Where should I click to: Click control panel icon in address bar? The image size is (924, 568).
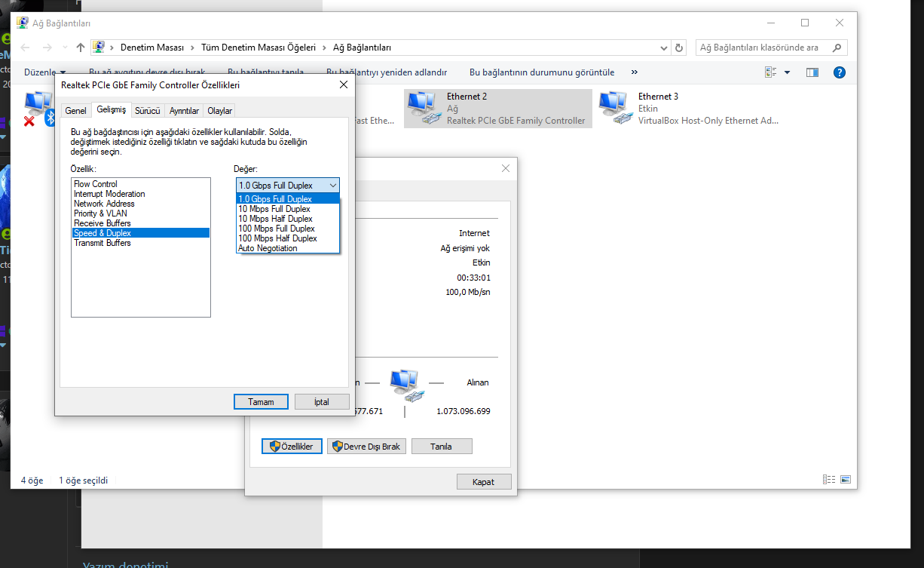[99, 48]
